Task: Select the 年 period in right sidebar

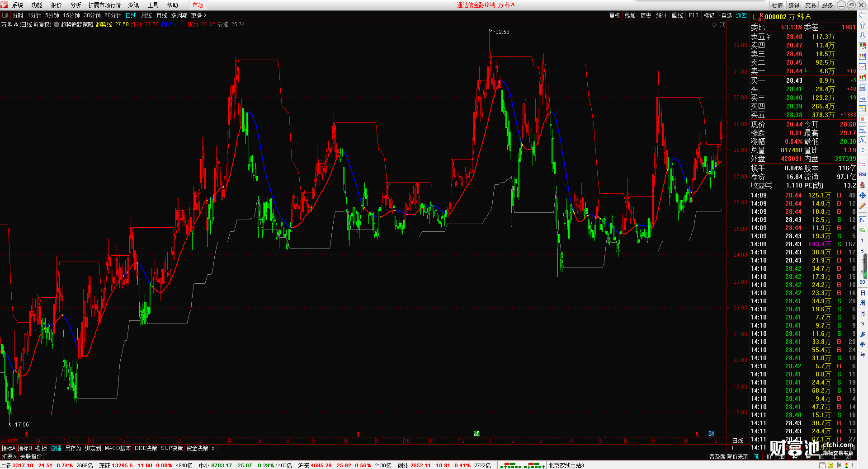Action: [x=863, y=355]
